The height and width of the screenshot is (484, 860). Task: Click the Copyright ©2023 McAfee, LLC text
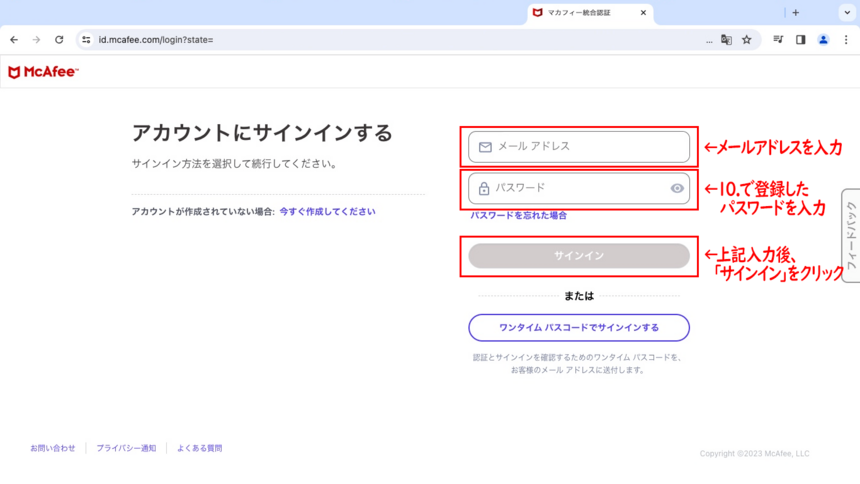point(754,453)
